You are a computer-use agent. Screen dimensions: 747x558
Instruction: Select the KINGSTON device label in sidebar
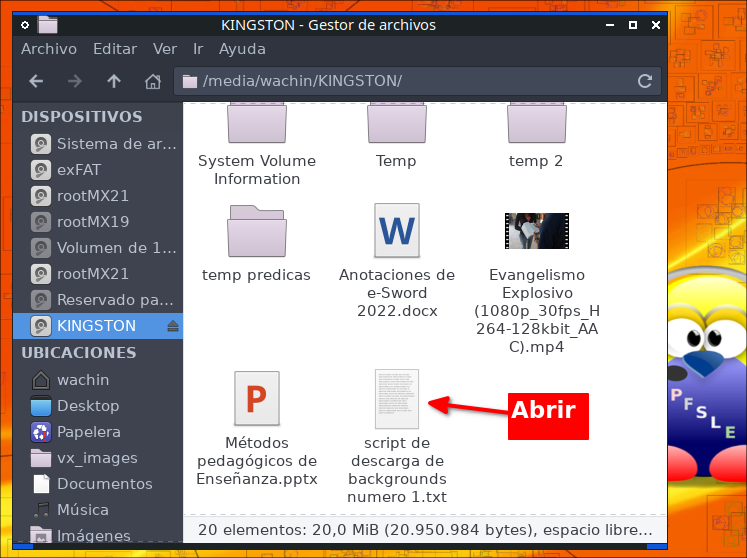pyautogui.click(x=96, y=326)
